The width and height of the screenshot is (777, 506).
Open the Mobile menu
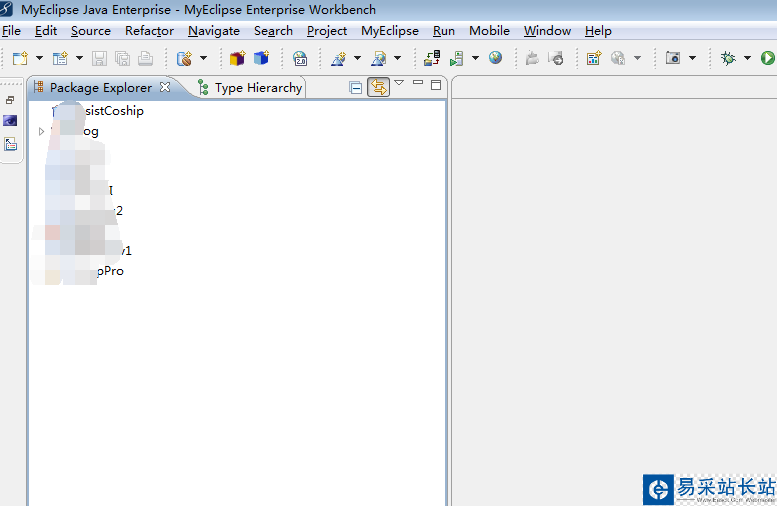[490, 31]
